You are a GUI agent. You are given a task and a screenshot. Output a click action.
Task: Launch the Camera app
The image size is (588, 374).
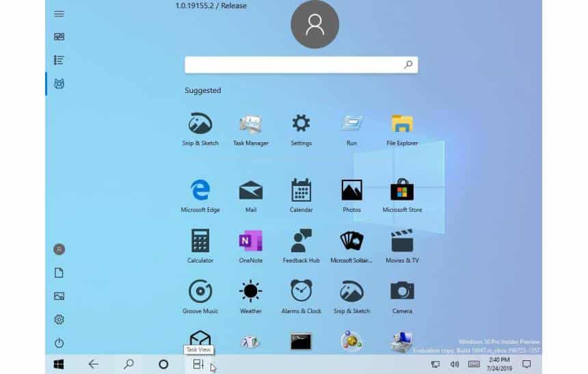pos(402,296)
